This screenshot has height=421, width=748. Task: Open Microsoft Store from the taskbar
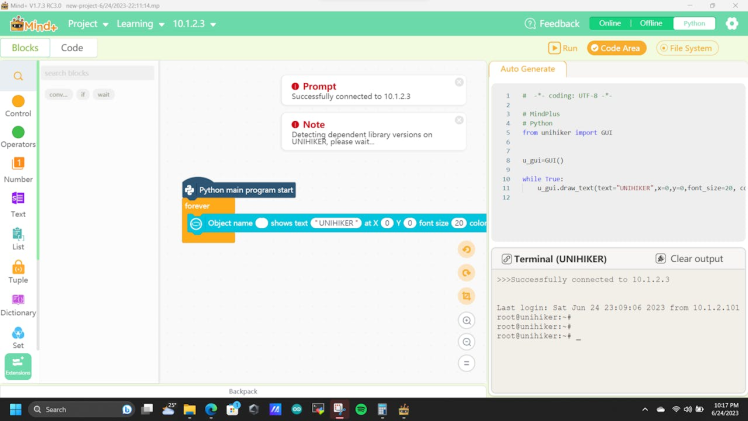(x=232, y=410)
